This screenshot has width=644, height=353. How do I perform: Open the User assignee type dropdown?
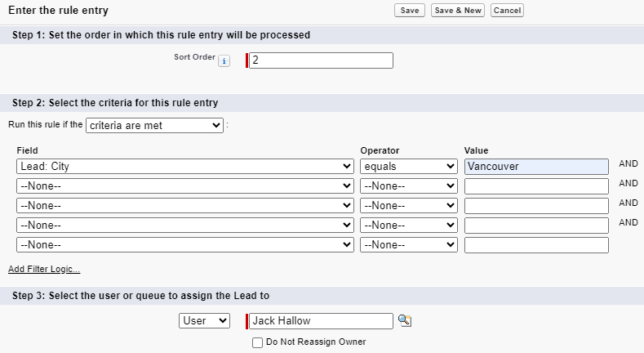(x=204, y=321)
